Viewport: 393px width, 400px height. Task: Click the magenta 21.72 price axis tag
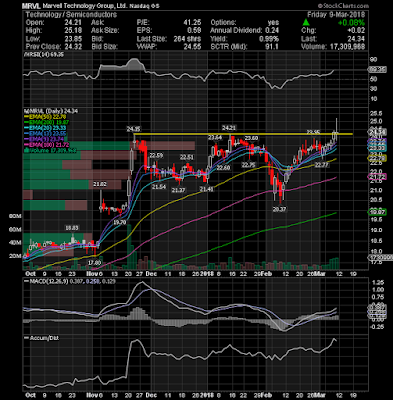377,177
